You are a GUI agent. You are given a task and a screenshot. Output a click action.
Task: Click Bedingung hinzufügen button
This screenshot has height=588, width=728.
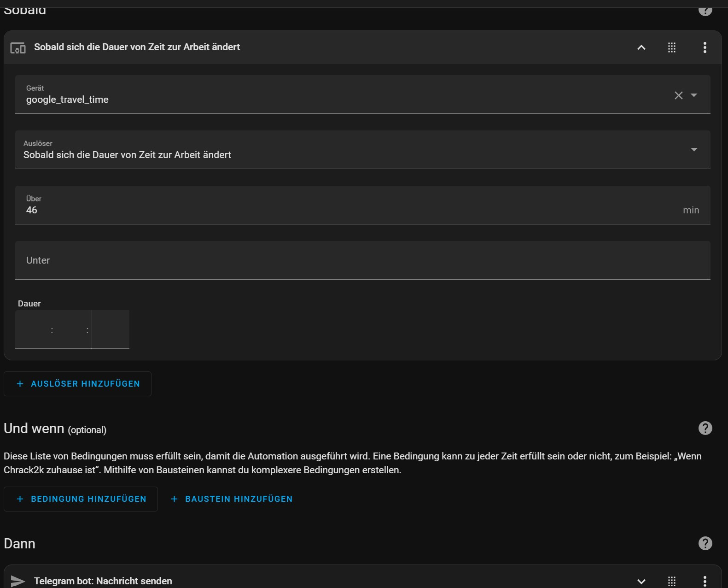(81, 499)
